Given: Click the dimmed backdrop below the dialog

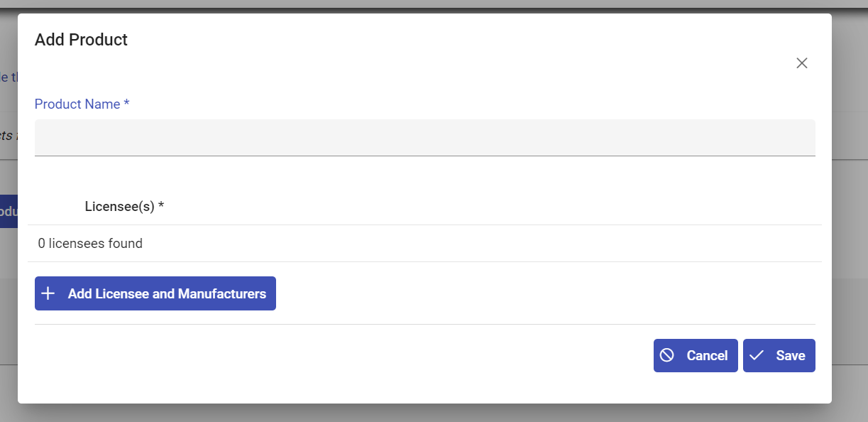Looking at the screenshot, I should pyautogui.click(x=426, y=413).
